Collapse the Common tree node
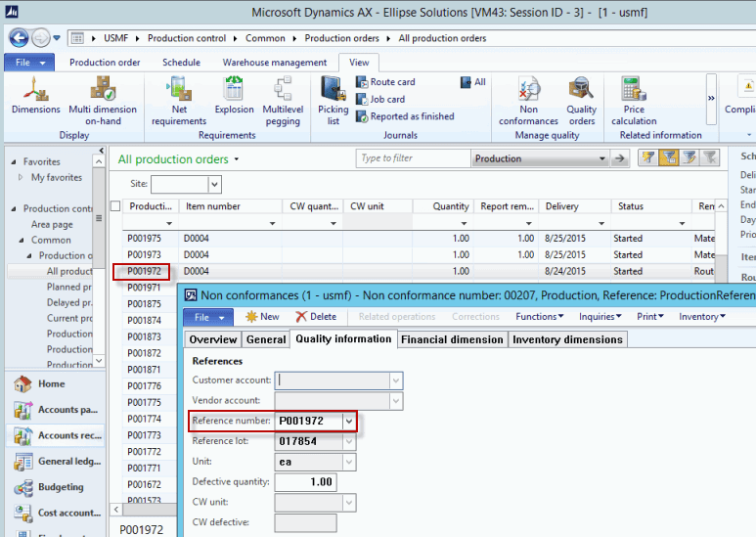Image resolution: width=756 pixels, height=537 pixels. point(22,240)
